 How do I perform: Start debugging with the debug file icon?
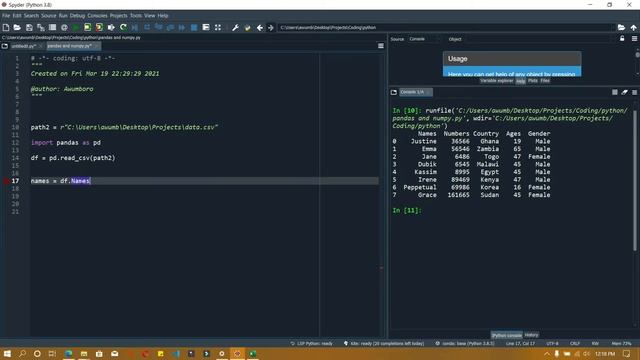pyautogui.click(x=135, y=27)
